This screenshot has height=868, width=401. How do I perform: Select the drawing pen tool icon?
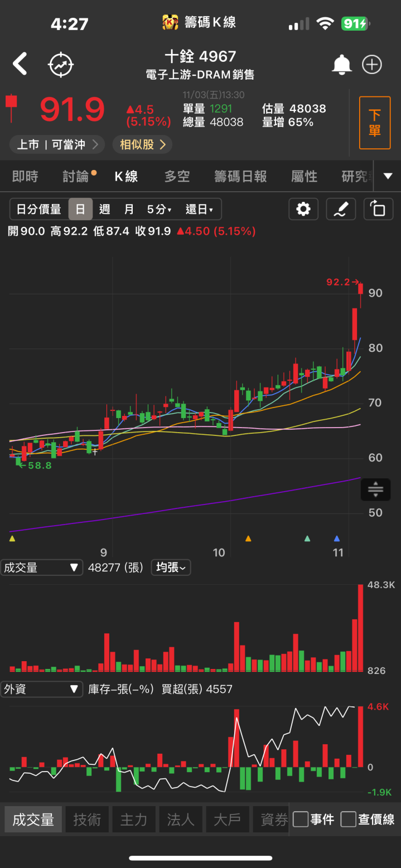point(341,209)
